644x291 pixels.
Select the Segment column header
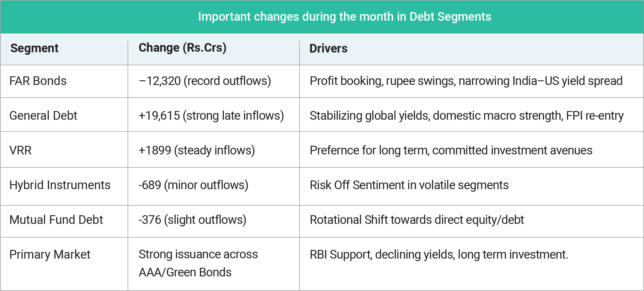34,48
